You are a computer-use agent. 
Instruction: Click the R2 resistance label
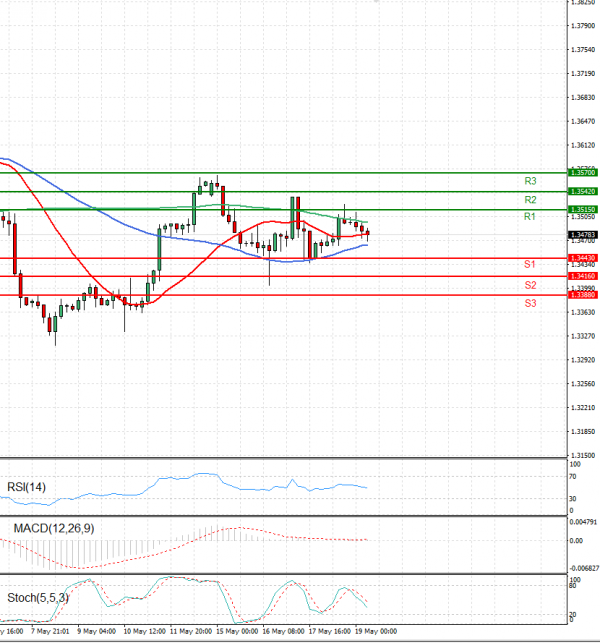(x=530, y=200)
